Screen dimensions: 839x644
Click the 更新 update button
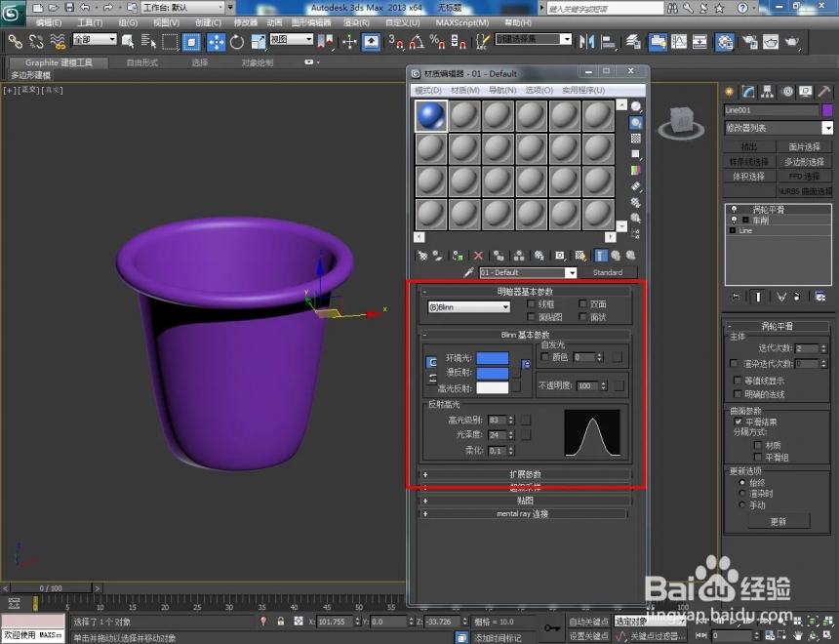pyautogui.click(x=778, y=521)
